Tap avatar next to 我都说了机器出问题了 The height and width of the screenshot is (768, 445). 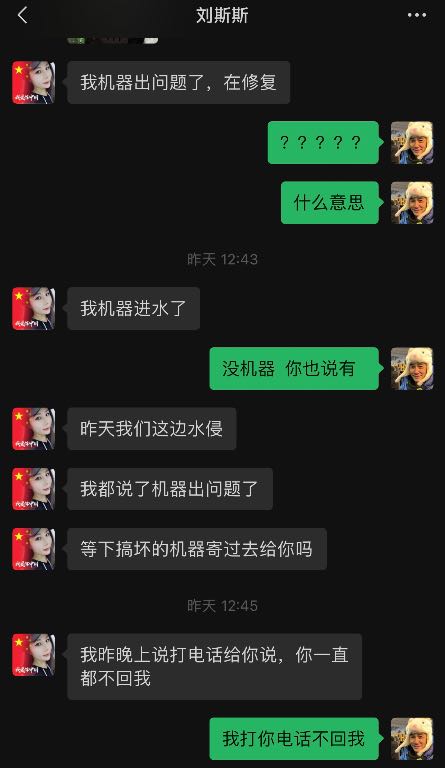[34, 489]
